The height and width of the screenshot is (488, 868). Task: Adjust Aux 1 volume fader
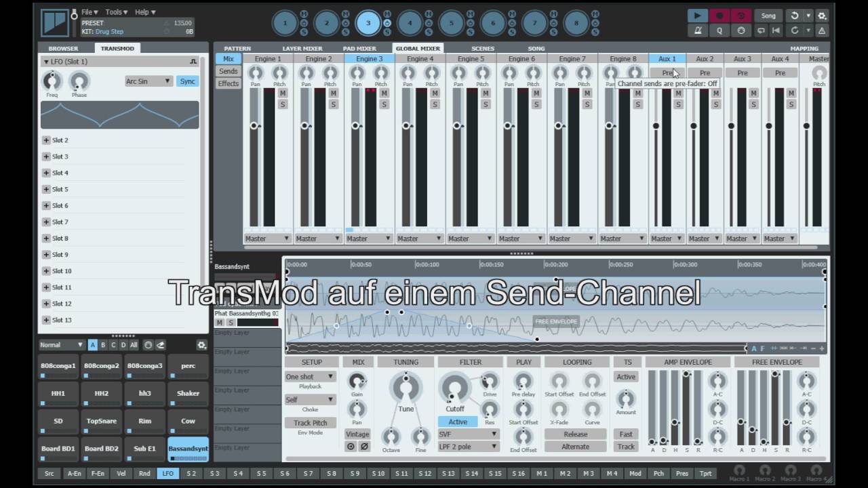pos(656,126)
